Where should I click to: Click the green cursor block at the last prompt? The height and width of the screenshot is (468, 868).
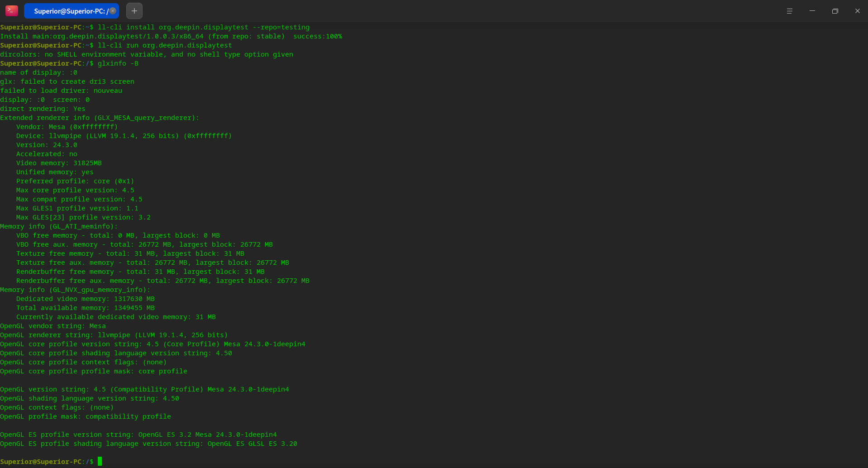point(100,461)
